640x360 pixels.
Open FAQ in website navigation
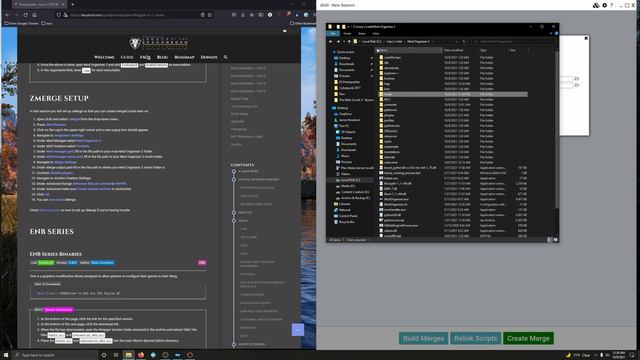[145, 57]
